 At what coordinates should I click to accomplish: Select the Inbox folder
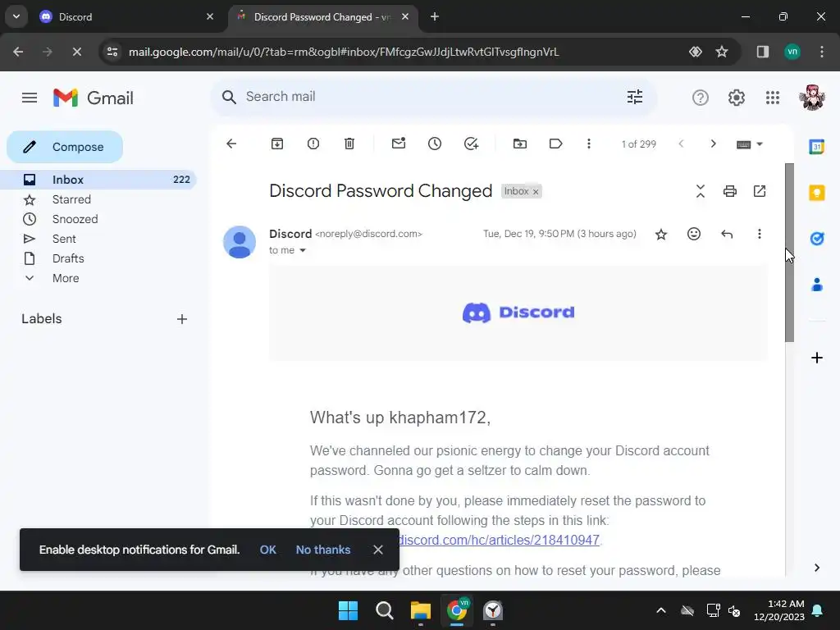click(98, 180)
